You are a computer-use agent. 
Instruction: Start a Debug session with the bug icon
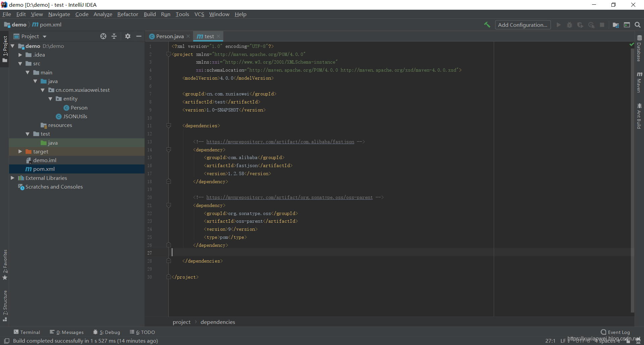570,25
